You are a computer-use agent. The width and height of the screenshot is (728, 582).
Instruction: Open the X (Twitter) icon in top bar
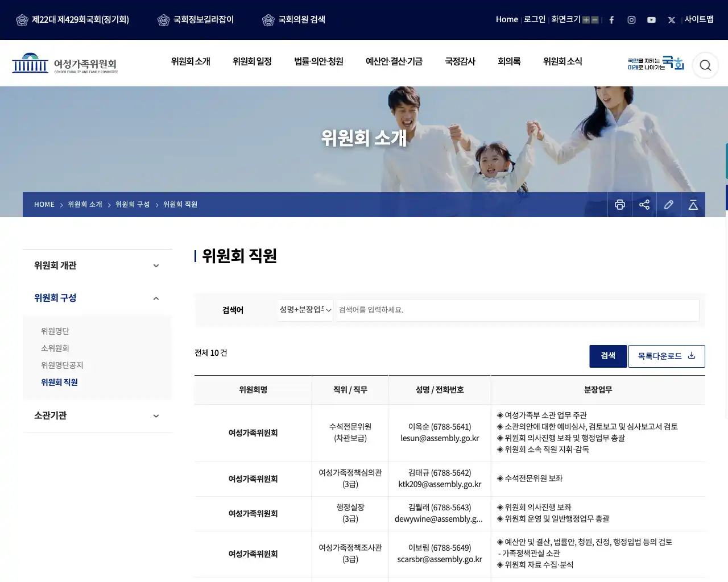point(672,20)
